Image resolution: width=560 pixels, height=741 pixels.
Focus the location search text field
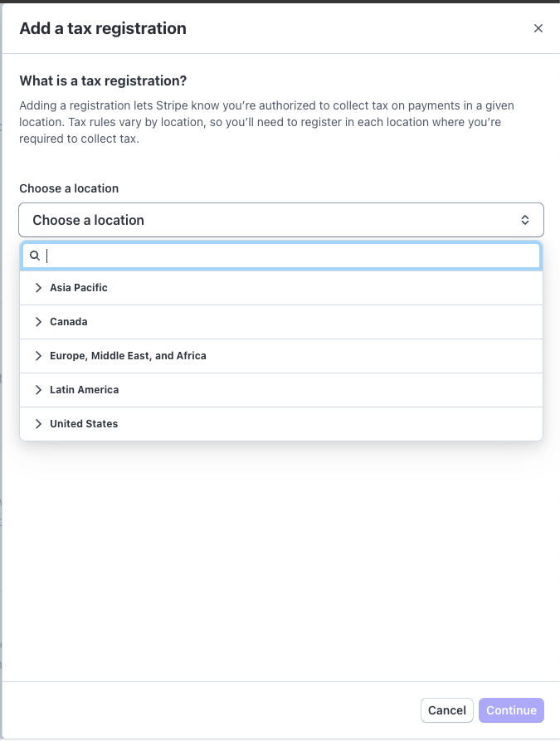[x=290, y=256]
